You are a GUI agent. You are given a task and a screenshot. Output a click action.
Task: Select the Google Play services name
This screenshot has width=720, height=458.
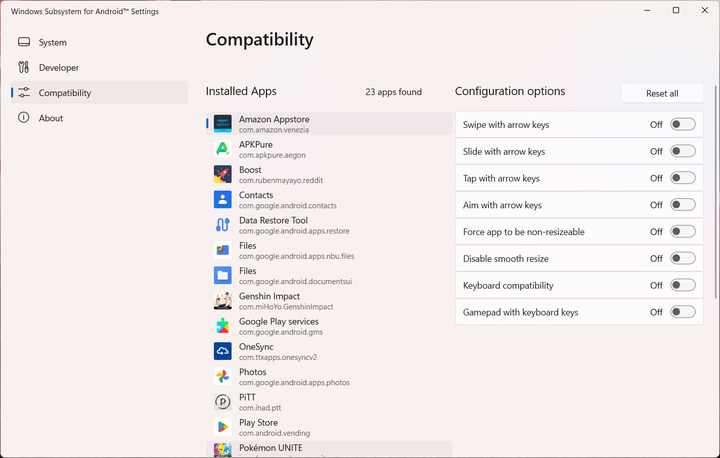click(x=279, y=322)
